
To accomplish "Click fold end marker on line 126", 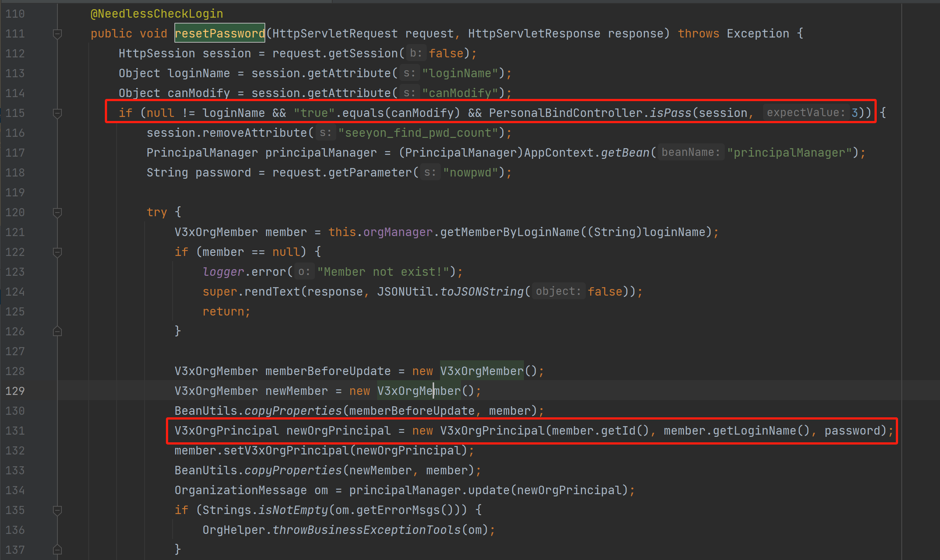I will [57, 331].
